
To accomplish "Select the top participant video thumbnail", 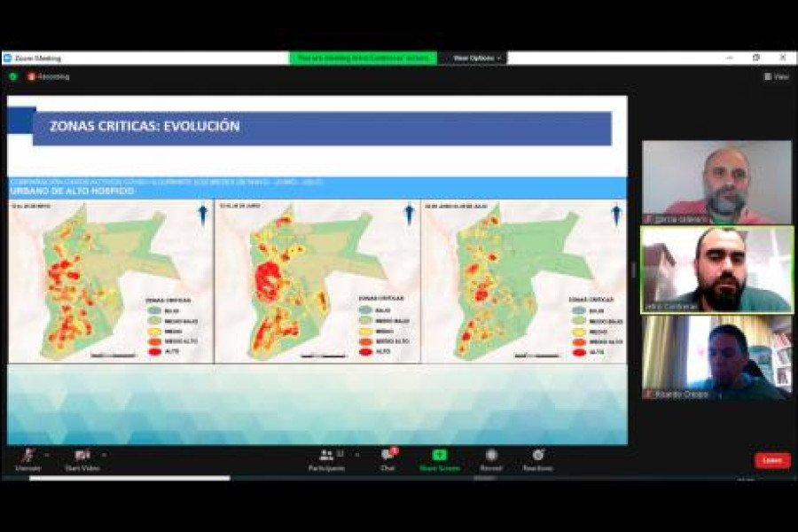I will [x=716, y=183].
